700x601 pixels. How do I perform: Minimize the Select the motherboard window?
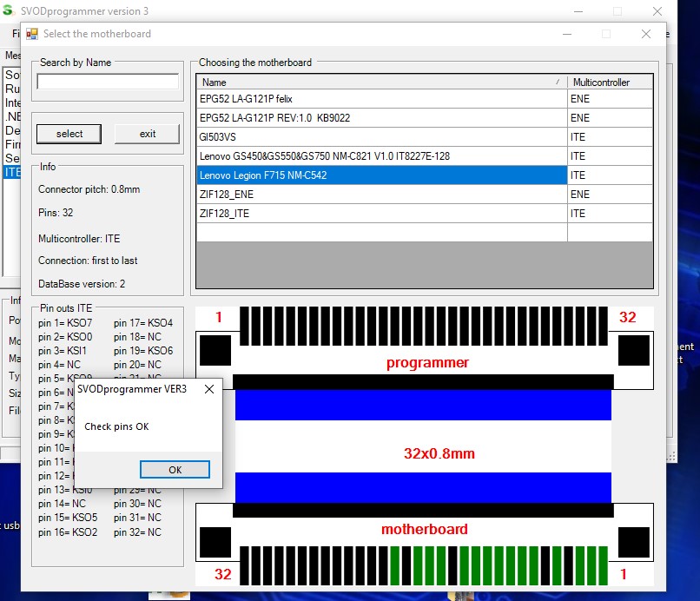coord(567,34)
